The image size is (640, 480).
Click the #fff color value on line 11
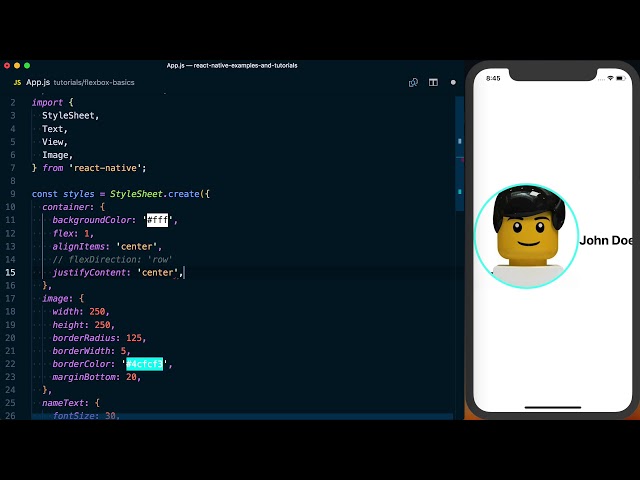(158, 220)
